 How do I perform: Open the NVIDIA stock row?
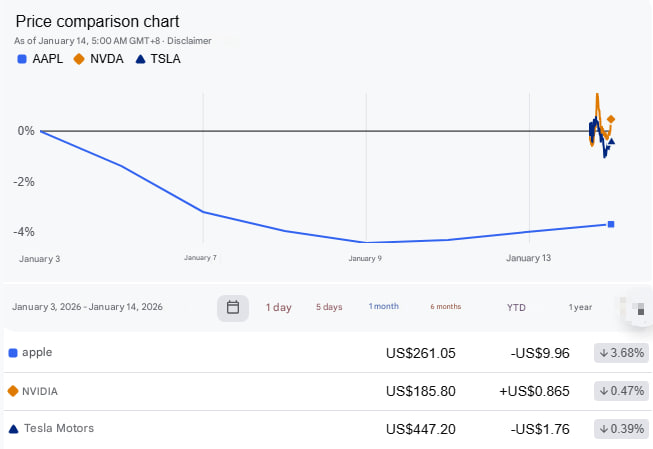point(326,391)
